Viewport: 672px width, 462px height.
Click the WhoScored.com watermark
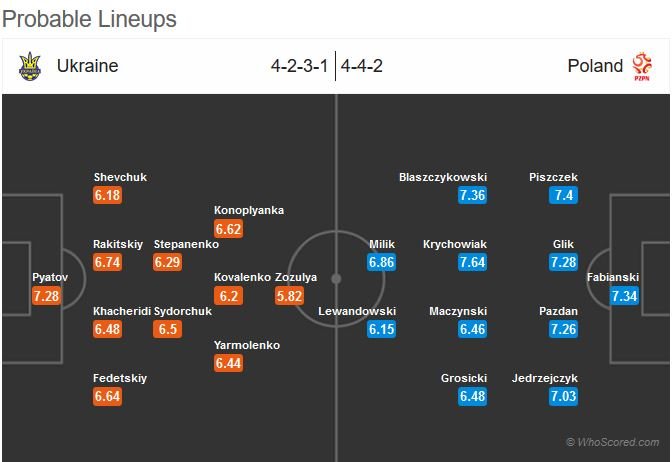point(613,442)
